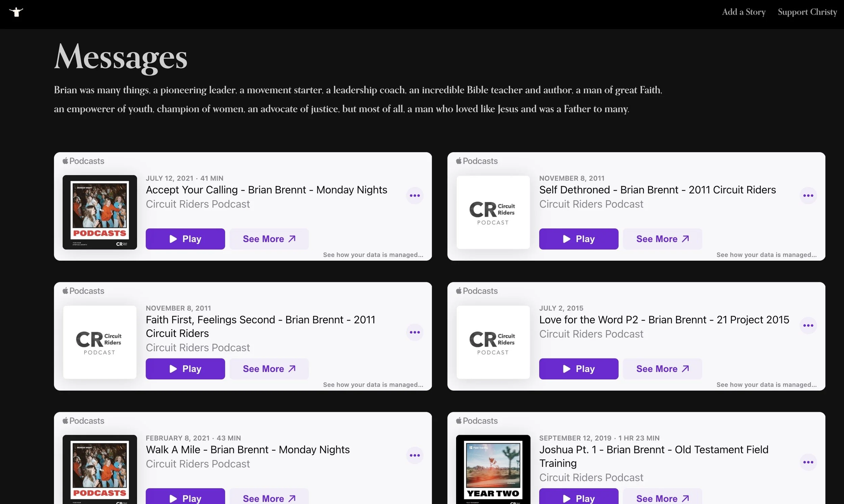844x504 pixels.
Task: Click Apple Podcasts logo in Faith First card
Action: tap(83, 291)
